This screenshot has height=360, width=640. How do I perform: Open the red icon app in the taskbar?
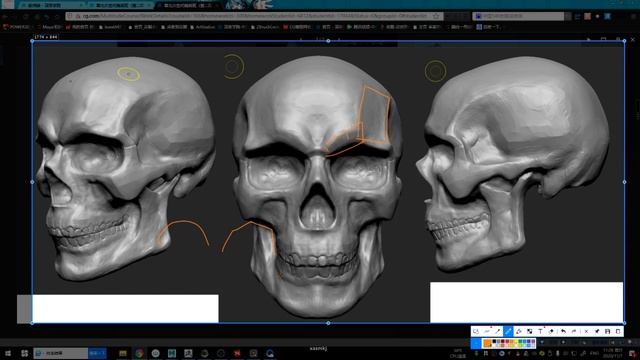(x=237, y=353)
